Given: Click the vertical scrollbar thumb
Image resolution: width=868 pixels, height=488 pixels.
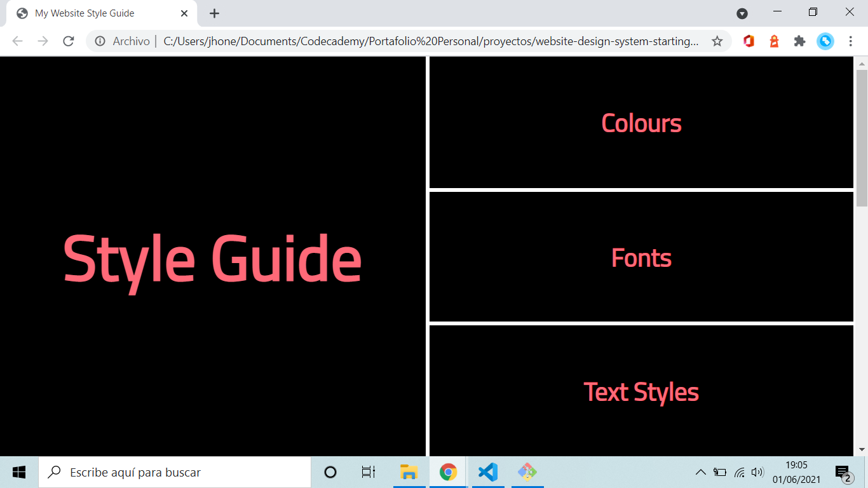Looking at the screenshot, I should [862, 138].
